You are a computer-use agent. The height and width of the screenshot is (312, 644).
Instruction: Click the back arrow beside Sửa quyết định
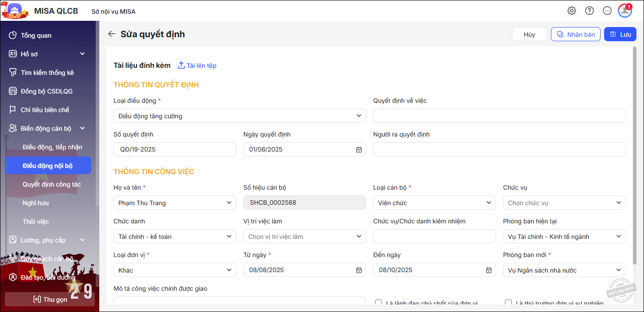[112, 34]
